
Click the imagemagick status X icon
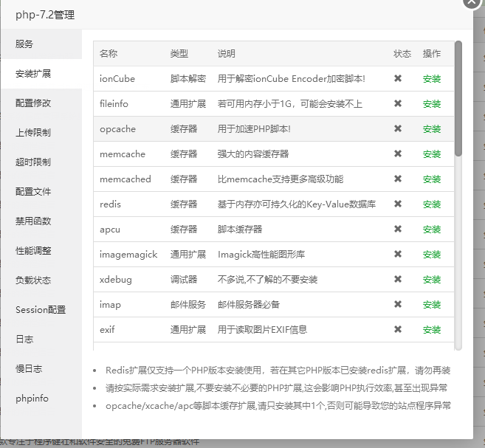pos(398,254)
